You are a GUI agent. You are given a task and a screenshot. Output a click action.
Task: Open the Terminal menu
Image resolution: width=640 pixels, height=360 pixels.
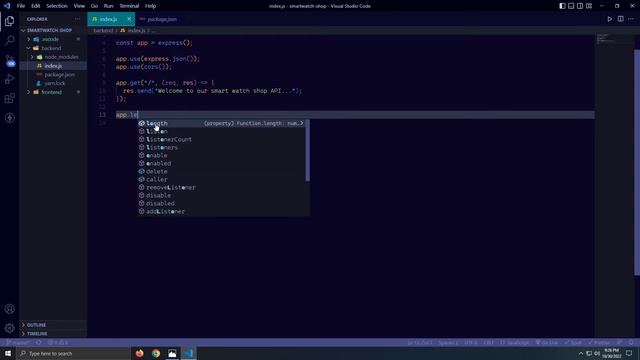pyautogui.click(x=129, y=6)
